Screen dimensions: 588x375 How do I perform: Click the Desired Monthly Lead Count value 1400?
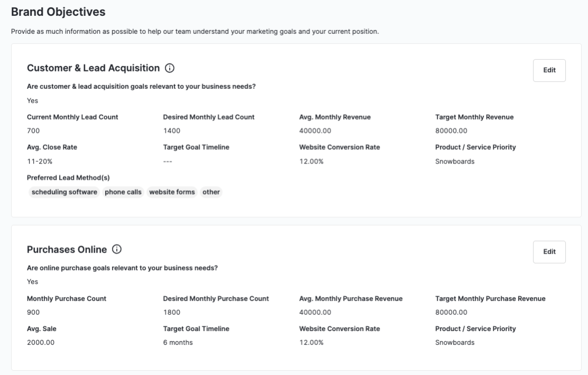(172, 131)
